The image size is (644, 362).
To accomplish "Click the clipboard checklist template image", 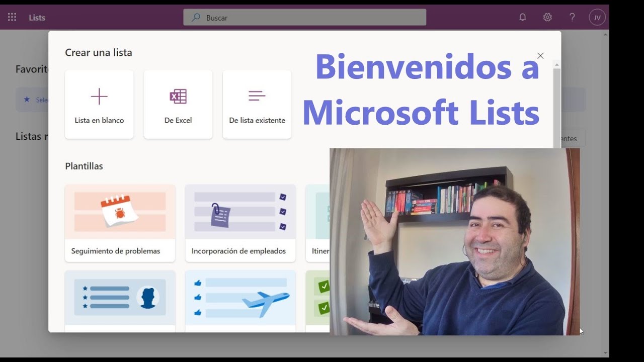I will coord(240,212).
